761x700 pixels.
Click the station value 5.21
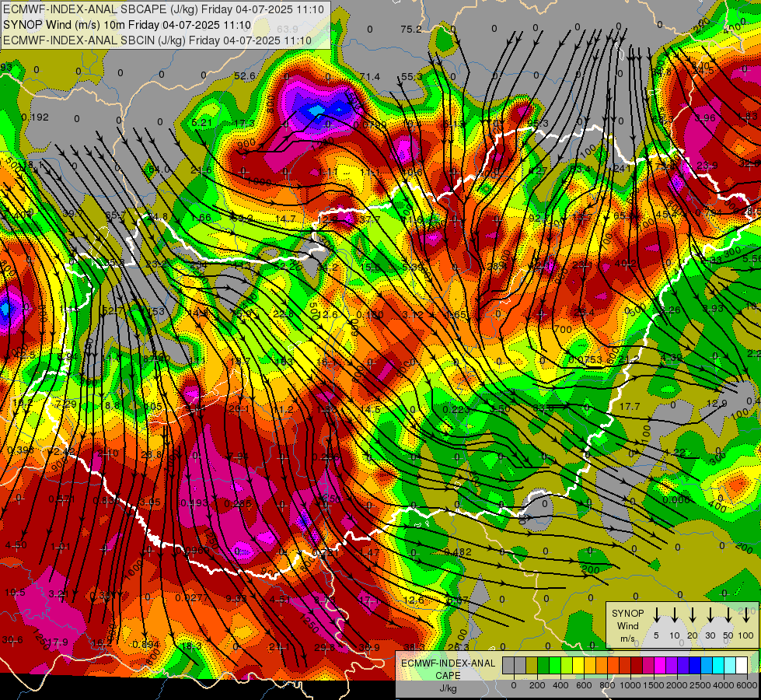tap(201, 122)
